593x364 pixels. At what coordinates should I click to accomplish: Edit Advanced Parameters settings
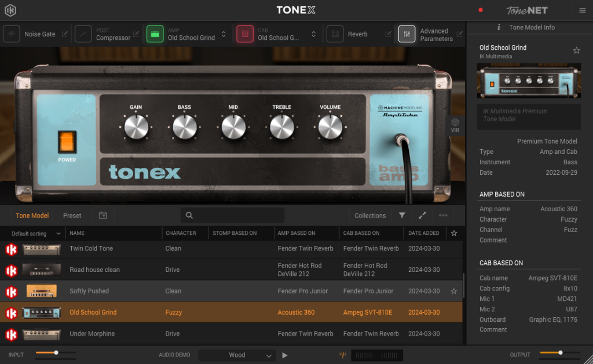pos(459,34)
